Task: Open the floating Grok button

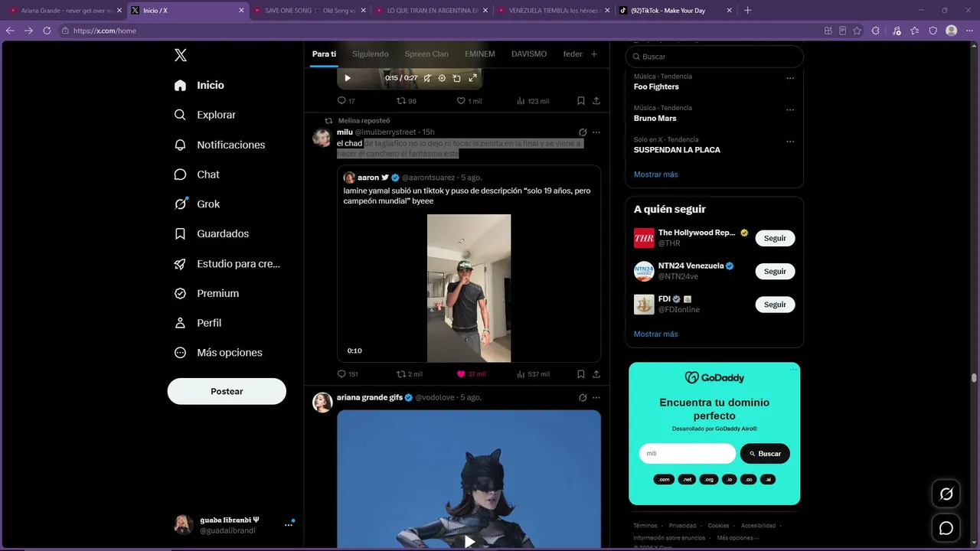Action: [946, 494]
